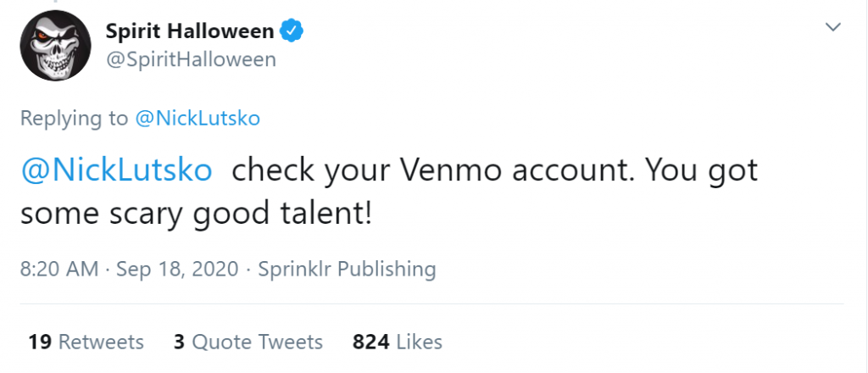This screenshot has height=373, width=868.
Task: Click the large @NickLutsko mention in tweet
Action: tap(117, 170)
